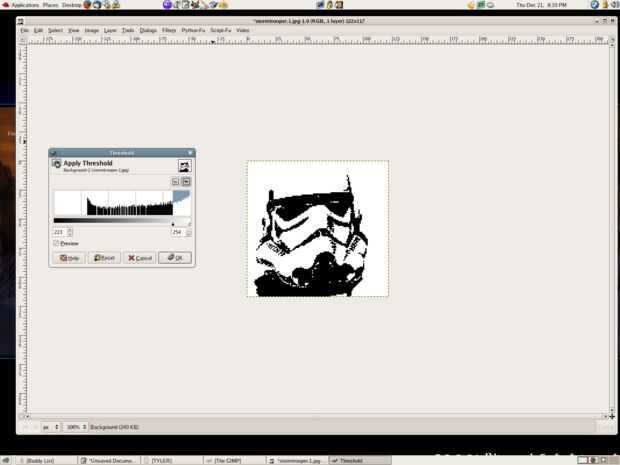Click the stormtrooper thumbnail in Threshold dialog
The width and height of the screenshot is (620, 465).
[x=184, y=166]
